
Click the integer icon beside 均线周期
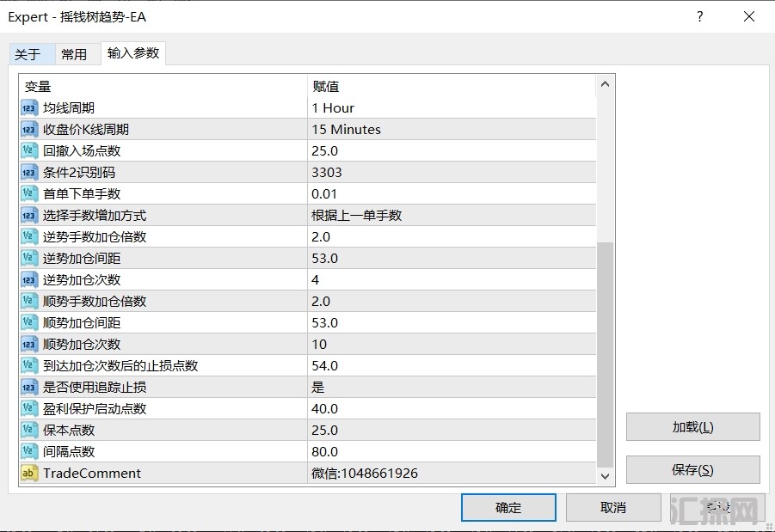coord(29,108)
